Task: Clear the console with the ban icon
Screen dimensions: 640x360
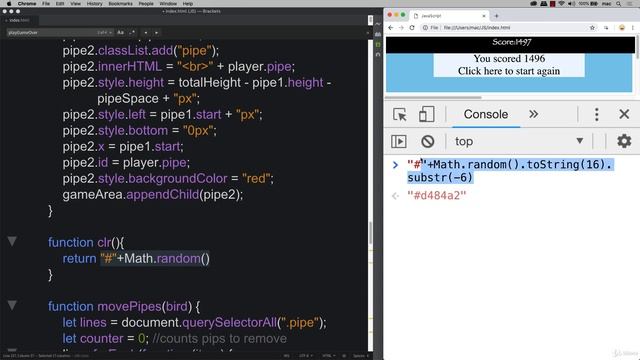Action: 427,142
